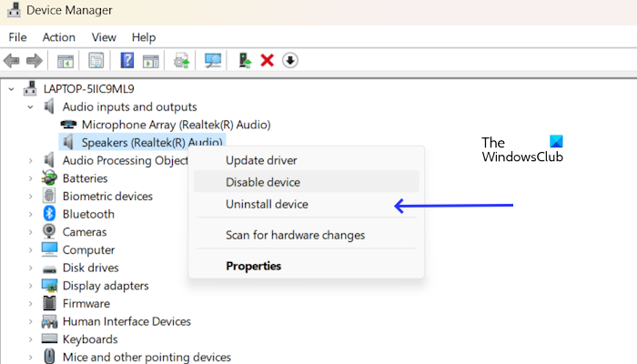Choose Uninstall device from context menu
This screenshot has width=637, height=364.
[x=267, y=205]
